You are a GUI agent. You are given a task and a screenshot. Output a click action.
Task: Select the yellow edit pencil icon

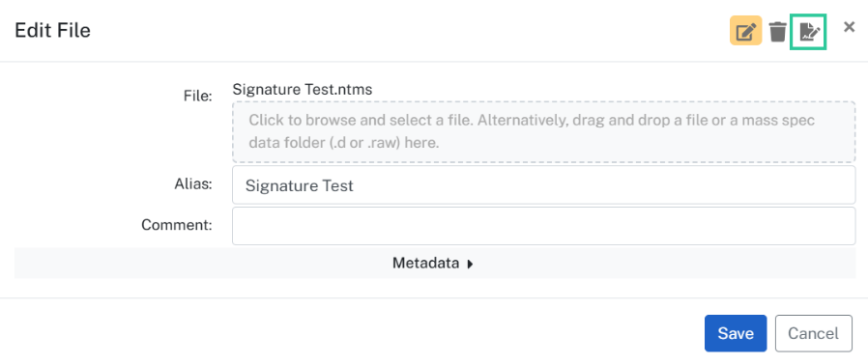tap(745, 31)
